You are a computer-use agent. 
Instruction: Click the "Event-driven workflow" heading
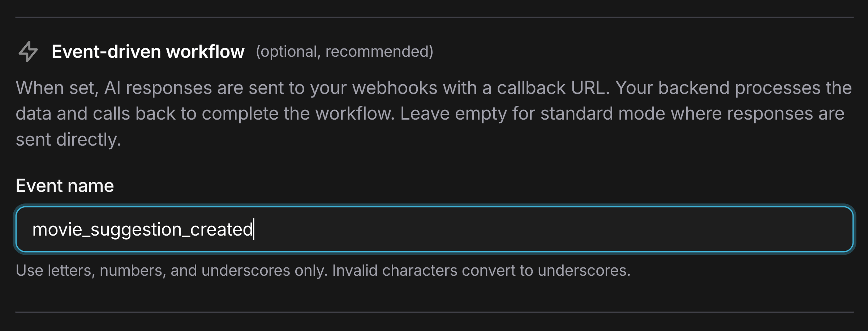point(148,52)
